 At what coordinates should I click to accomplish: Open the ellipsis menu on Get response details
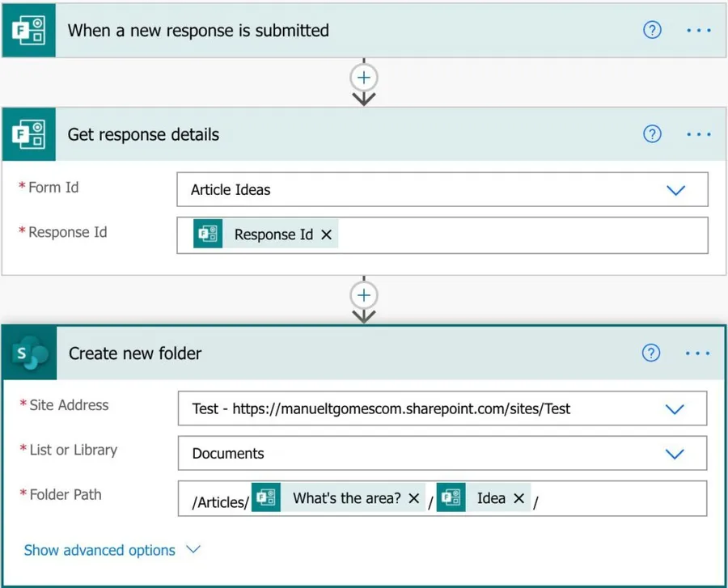point(698,134)
